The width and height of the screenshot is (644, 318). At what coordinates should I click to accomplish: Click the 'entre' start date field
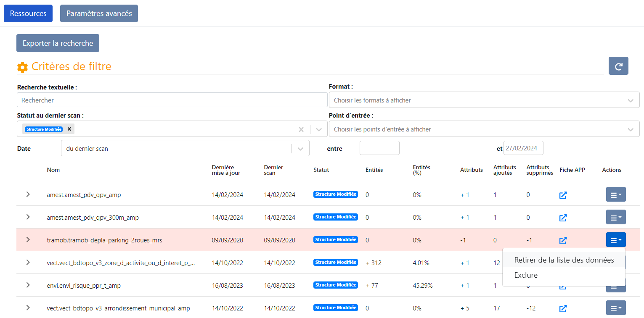379,148
